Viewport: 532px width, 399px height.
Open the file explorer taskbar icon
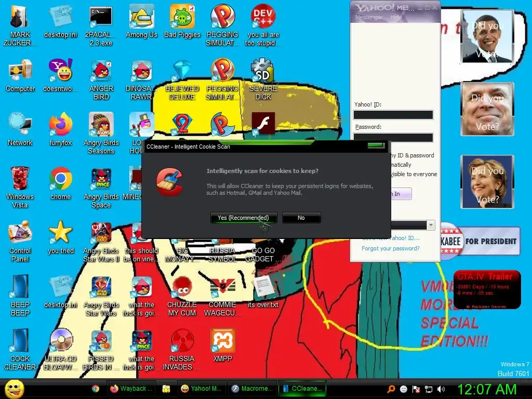166,389
